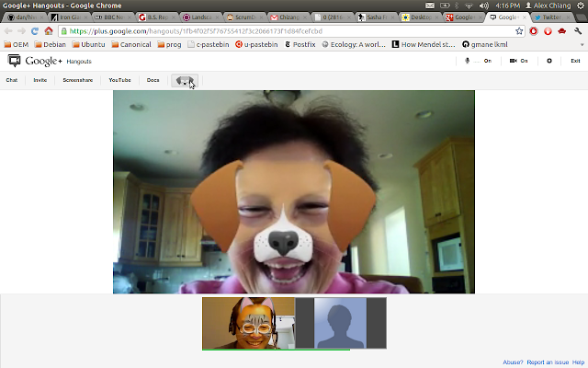Open the Wi-Fi network indicator
Image resolution: width=588 pixels, height=368 pixels.
[469, 6]
